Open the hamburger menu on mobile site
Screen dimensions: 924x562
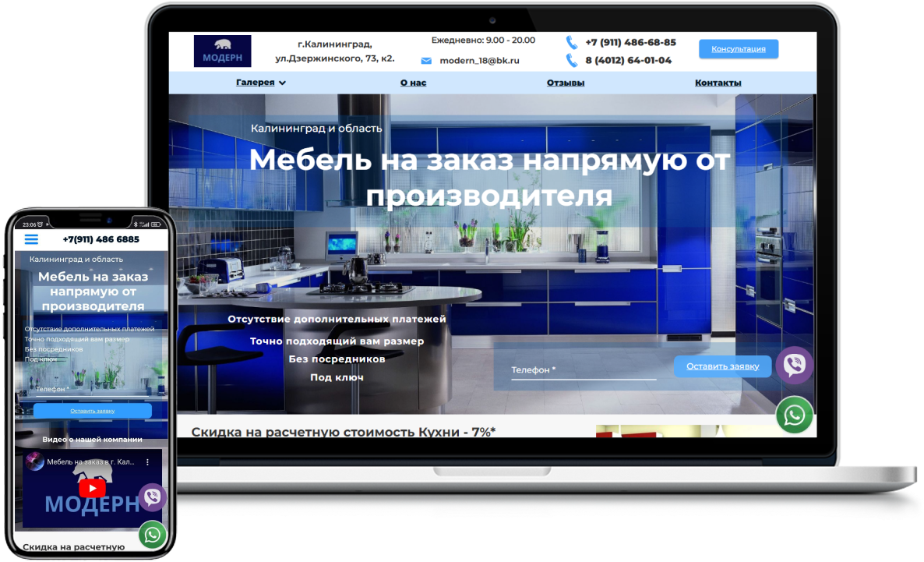pos(31,239)
